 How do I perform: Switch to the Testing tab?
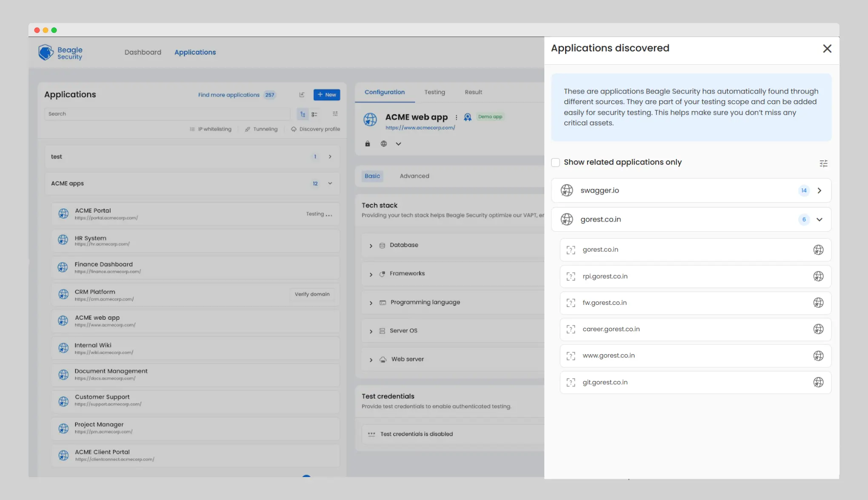click(434, 92)
